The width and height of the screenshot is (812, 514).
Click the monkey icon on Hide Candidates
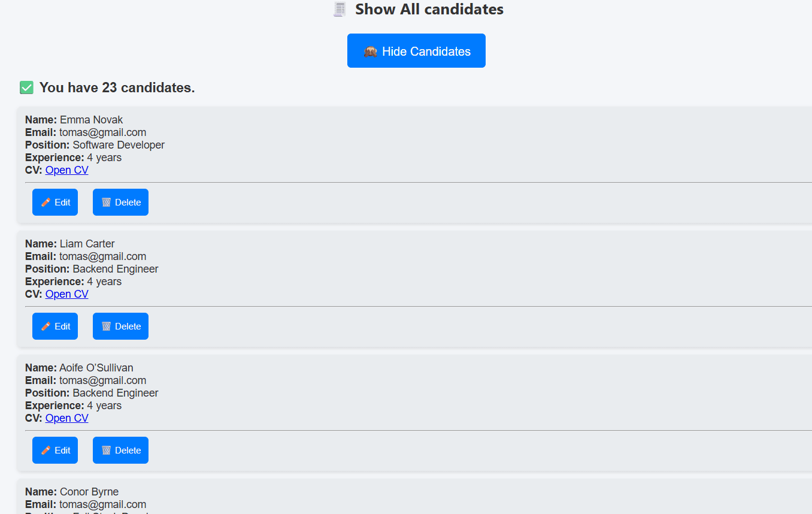pos(370,52)
